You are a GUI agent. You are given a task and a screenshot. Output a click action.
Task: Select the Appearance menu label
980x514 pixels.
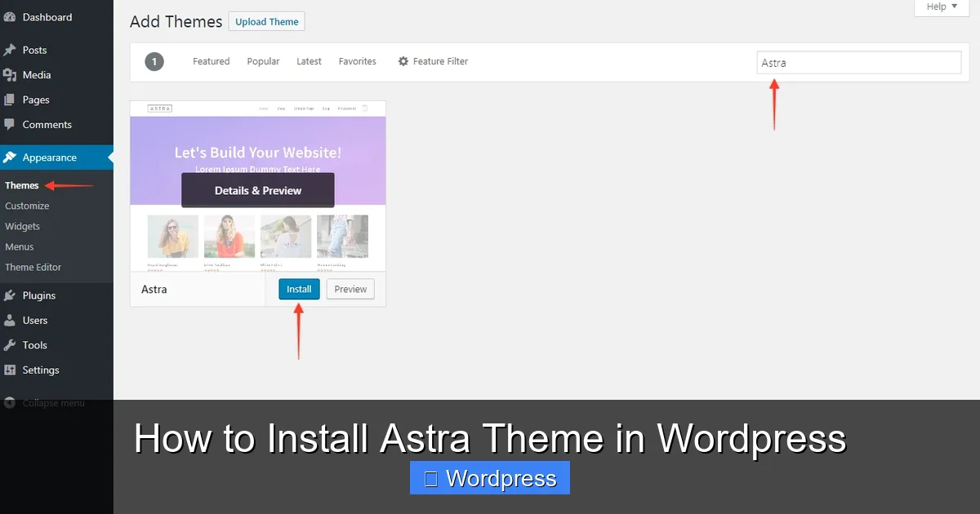click(50, 157)
